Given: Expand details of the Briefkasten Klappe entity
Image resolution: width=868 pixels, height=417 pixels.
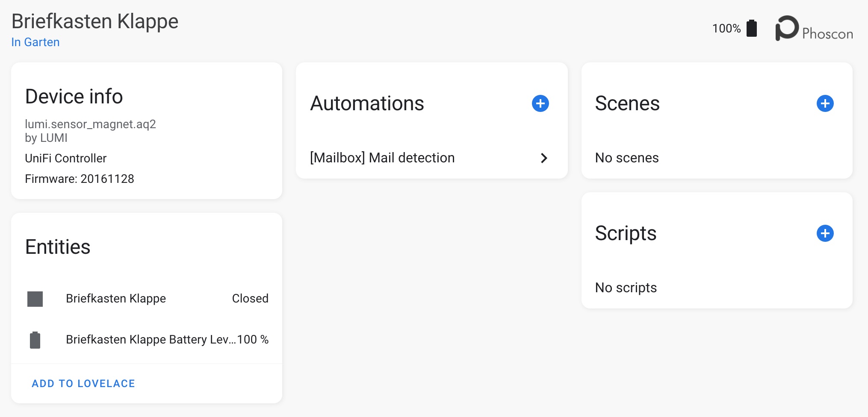Looking at the screenshot, I should pos(116,298).
